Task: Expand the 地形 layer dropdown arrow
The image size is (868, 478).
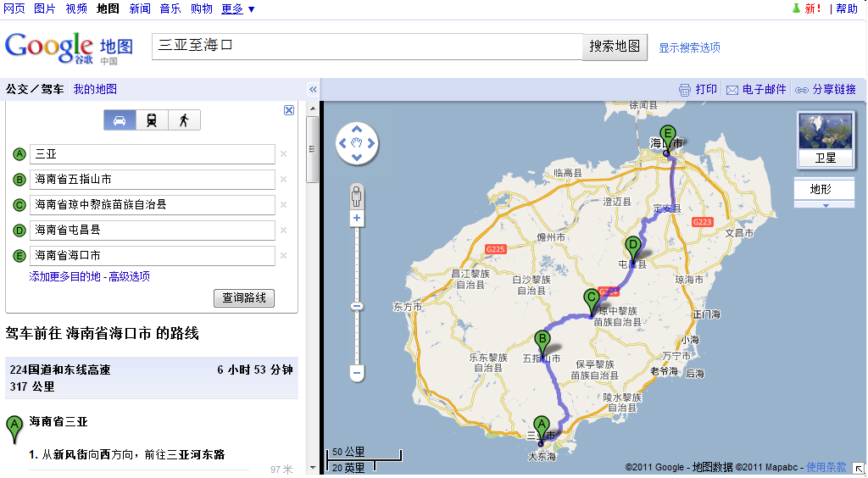Action: tap(824, 204)
